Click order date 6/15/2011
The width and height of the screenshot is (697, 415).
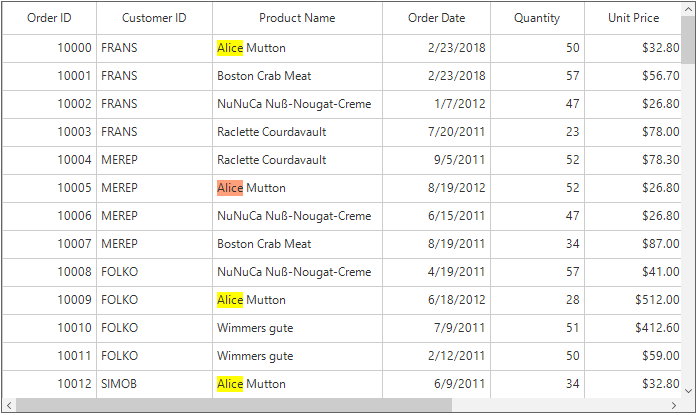pyautogui.click(x=437, y=216)
